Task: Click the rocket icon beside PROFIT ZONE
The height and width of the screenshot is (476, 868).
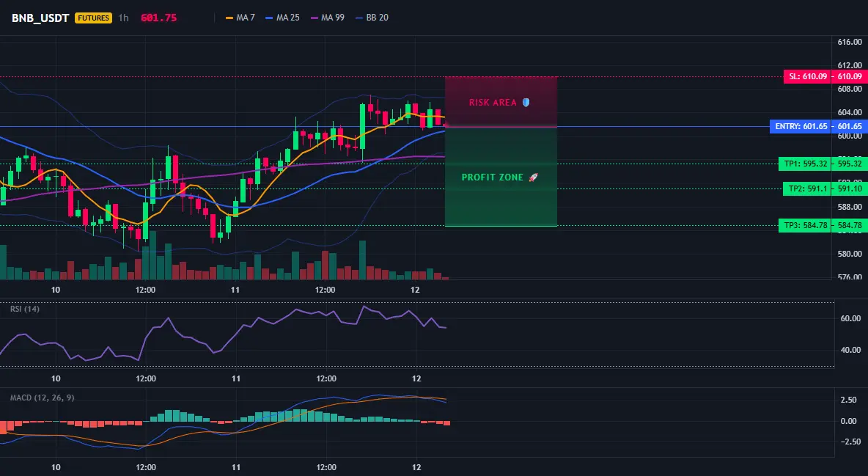Action: click(533, 177)
